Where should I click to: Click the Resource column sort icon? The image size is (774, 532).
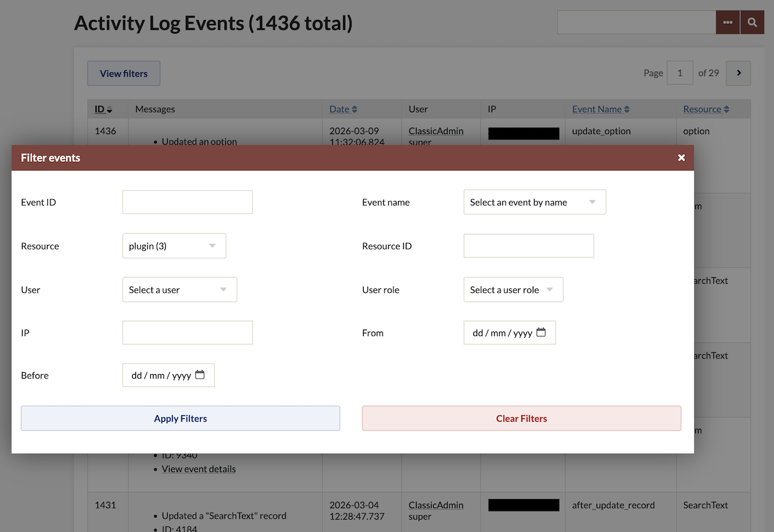click(726, 108)
